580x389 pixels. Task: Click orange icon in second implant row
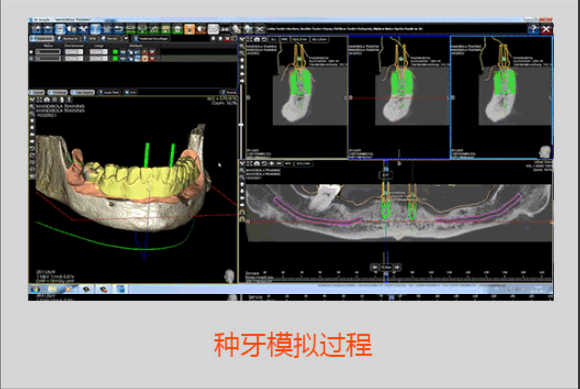click(145, 58)
